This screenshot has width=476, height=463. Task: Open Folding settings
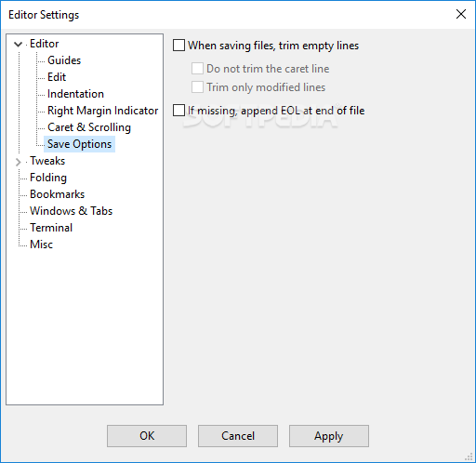(48, 178)
